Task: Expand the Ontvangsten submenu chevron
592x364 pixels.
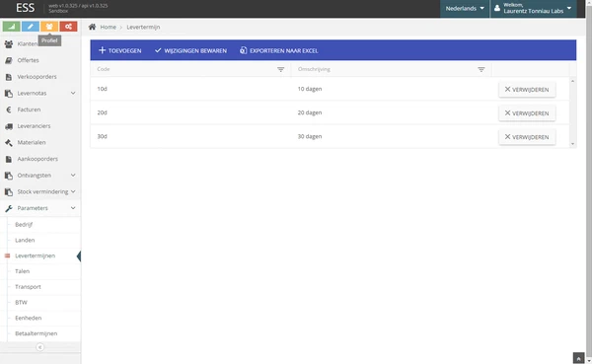Action: click(x=73, y=175)
